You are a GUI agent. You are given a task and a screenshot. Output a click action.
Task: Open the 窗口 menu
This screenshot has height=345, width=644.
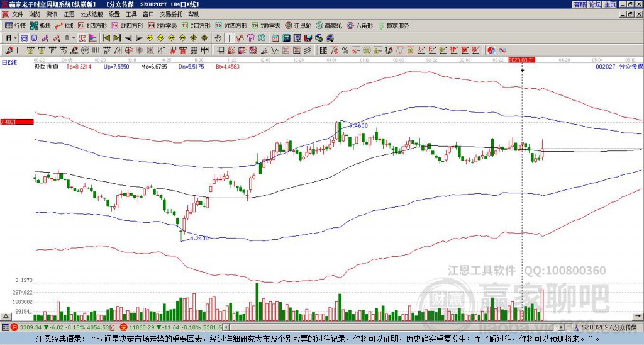coord(148,14)
